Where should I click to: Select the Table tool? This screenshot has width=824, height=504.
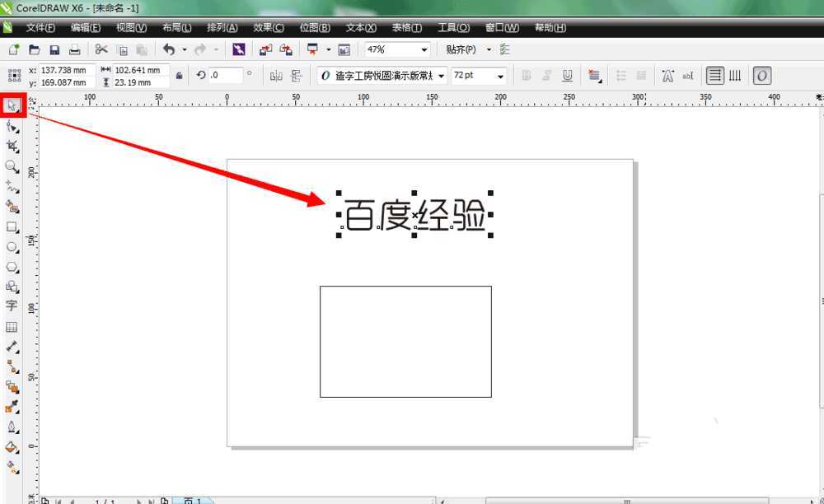click(12, 327)
